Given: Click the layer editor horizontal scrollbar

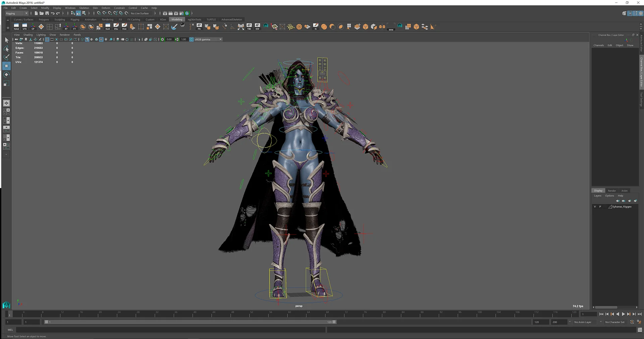Looking at the screenshot, I should click(x=606, y=307).
